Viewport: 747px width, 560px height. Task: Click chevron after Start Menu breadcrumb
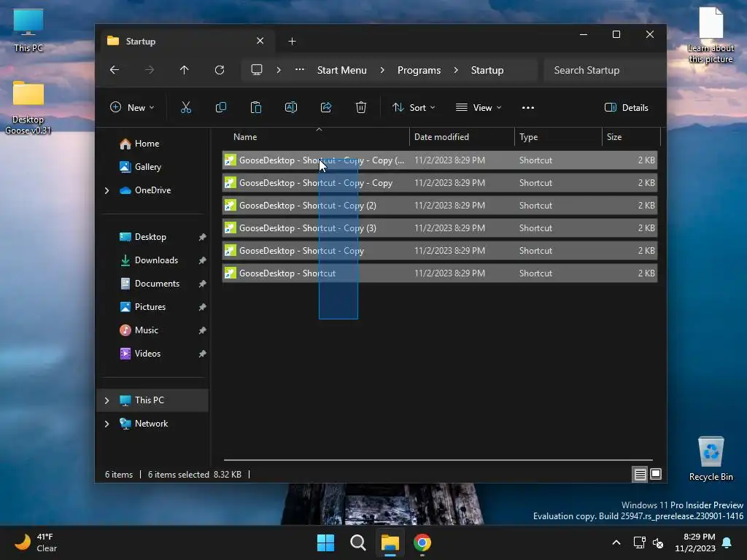tap(382, 70)
